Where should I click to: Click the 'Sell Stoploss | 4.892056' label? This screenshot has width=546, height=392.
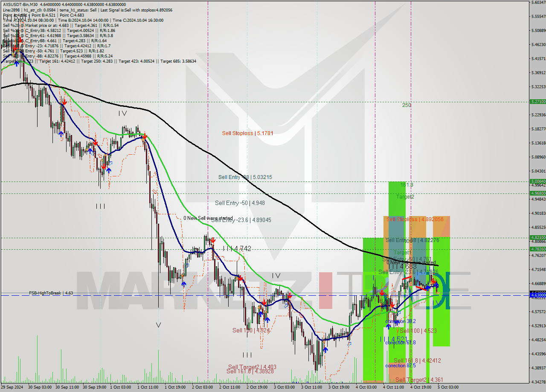[415, 219]
